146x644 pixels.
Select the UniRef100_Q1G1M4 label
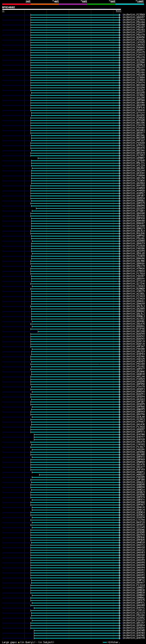point(134,88)
